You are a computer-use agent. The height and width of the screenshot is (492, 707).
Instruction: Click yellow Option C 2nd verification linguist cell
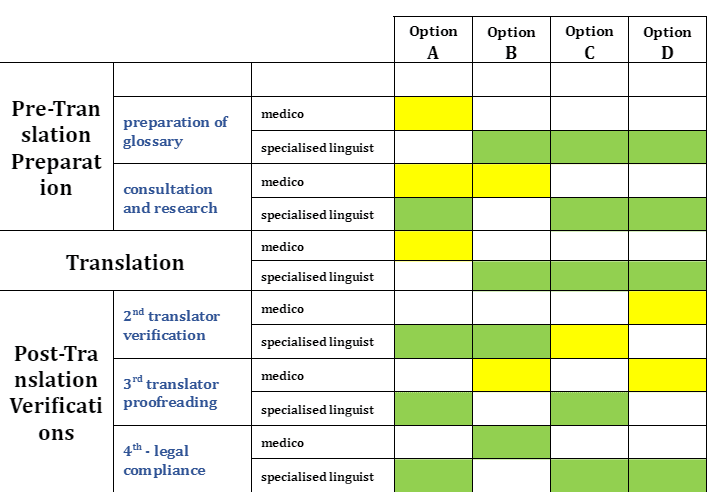(589, 342)
